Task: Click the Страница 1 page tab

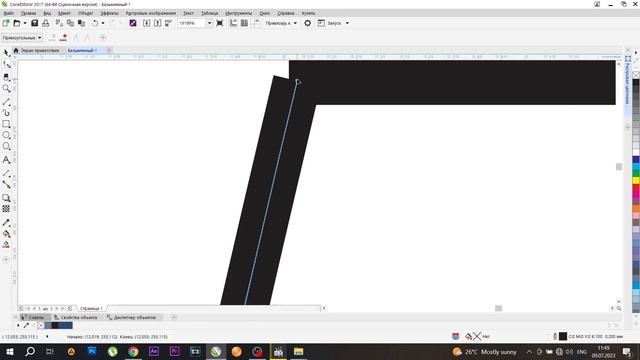Action: tap(91, 308)
